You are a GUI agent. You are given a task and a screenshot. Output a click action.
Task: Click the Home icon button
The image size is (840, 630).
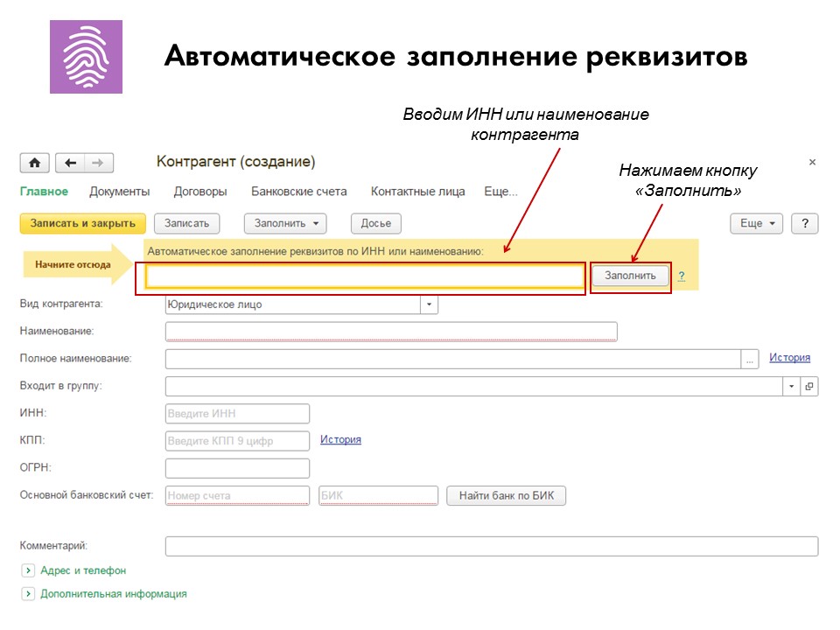[34, 163]
